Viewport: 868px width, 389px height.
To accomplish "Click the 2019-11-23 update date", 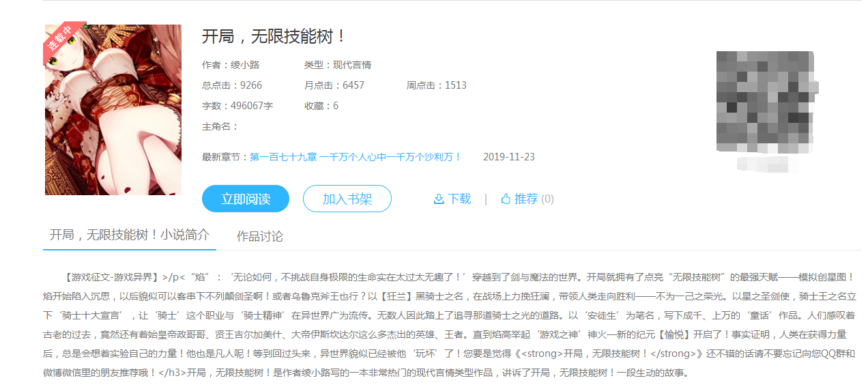I will (x=509, y=157).
